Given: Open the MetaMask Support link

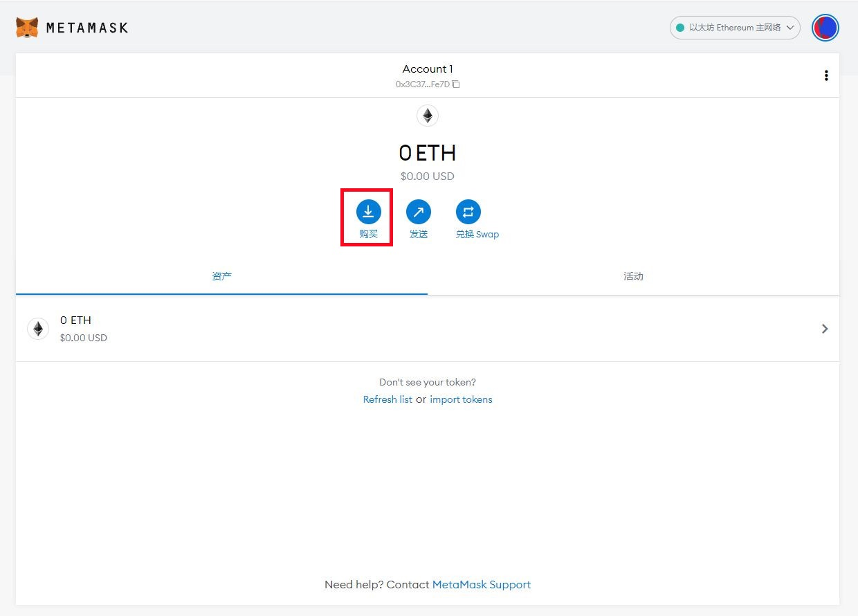Looking at the screenshot, I should (x=482, y=585).
